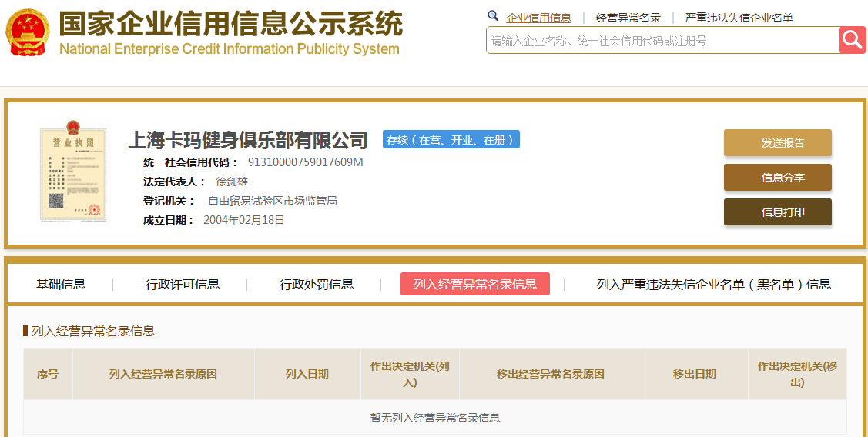This screenshot has width=868, height=437.
Task: Click the red search magnifier button
Action: click(x=852, y=40)
